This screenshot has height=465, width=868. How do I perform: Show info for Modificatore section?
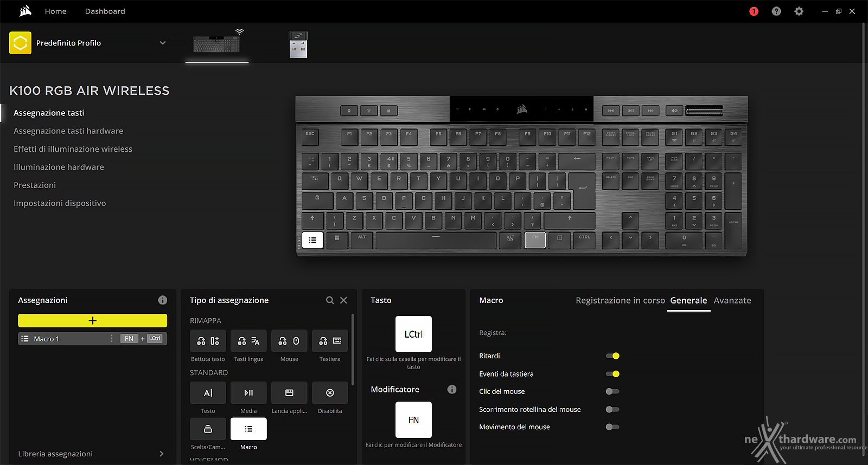[452, 389]
